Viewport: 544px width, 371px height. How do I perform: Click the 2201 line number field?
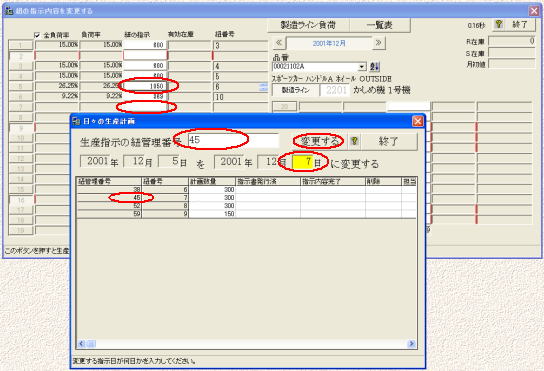point(335,90)
